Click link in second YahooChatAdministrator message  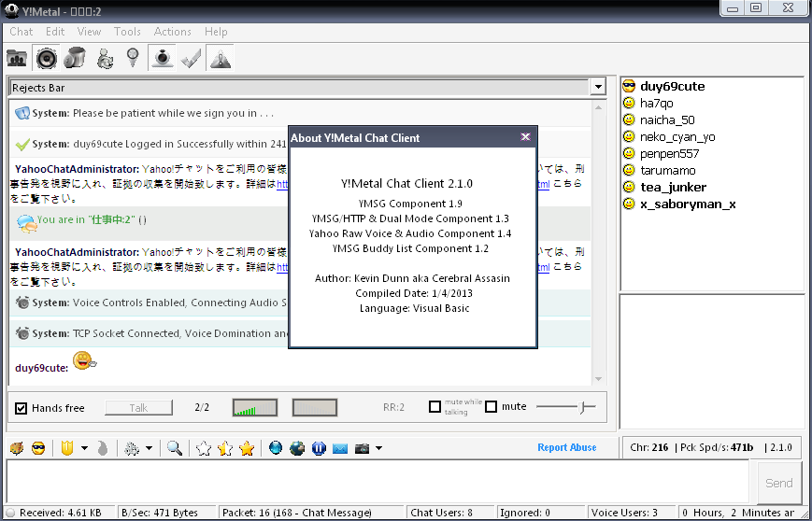click(x=282, y=267)
